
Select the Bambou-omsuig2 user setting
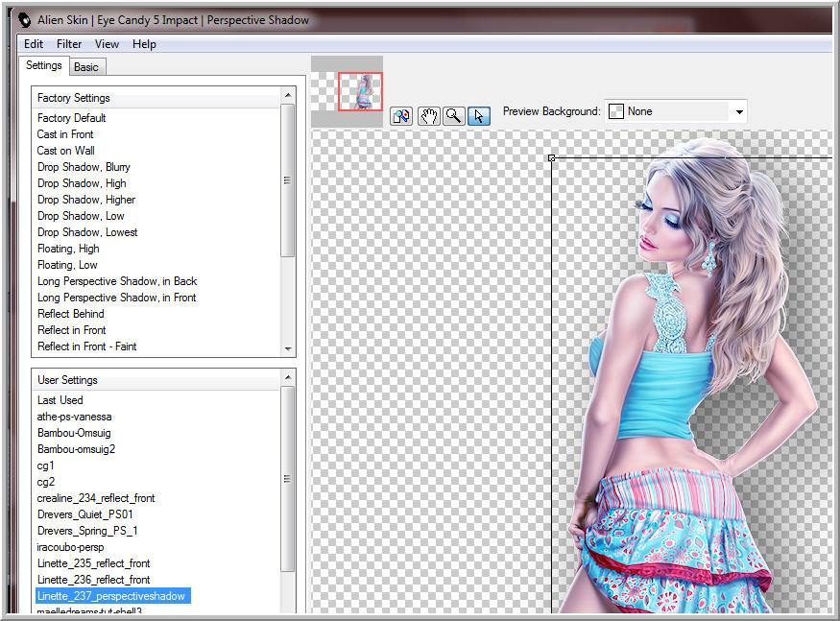(x=76, y=449)
